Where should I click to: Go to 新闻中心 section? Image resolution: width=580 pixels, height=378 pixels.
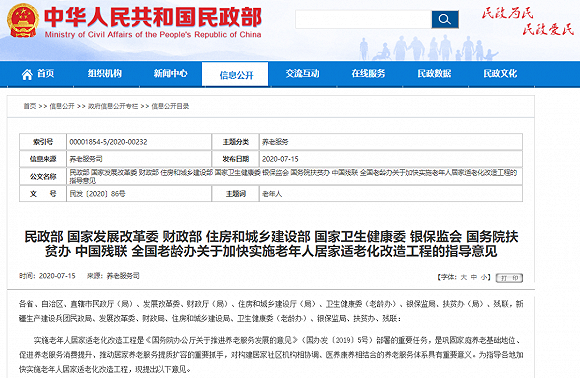(171, 74)
